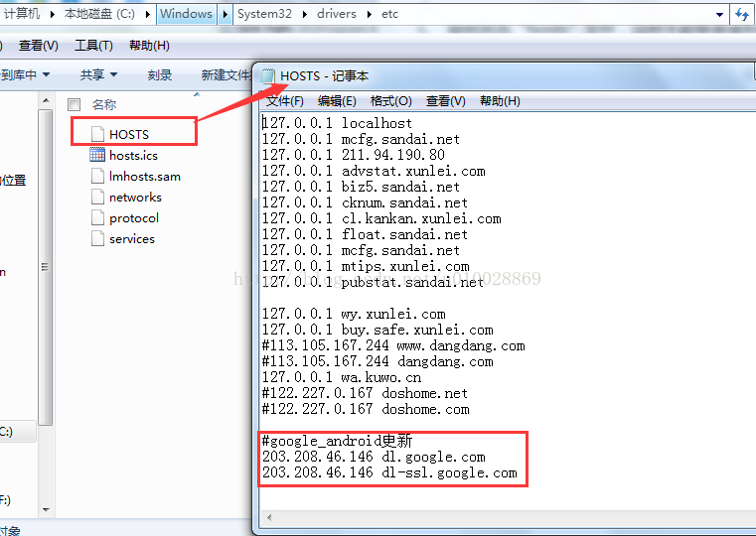756x536 pixels.
Task: Click the line '#google_android更新'
Action: [337, 441]
